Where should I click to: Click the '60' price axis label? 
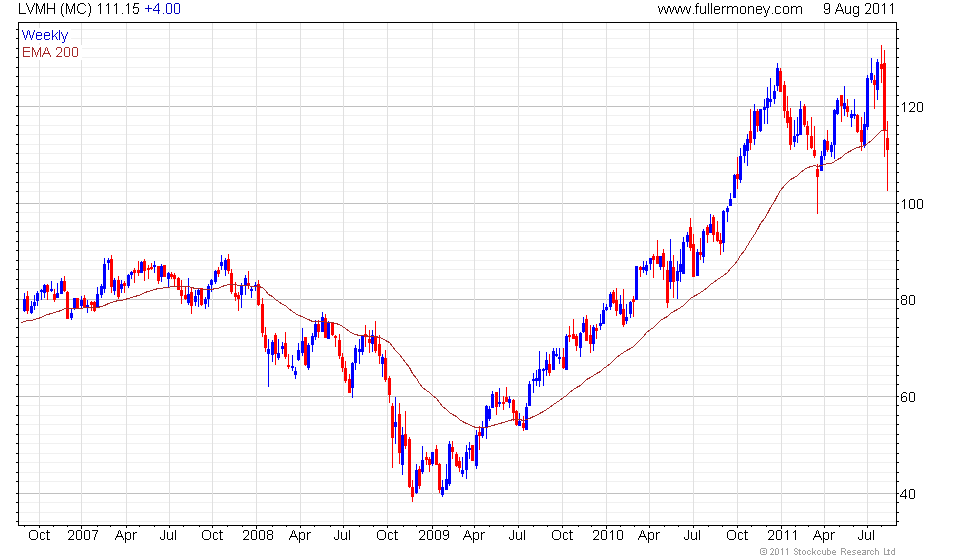tap(908, 398)
